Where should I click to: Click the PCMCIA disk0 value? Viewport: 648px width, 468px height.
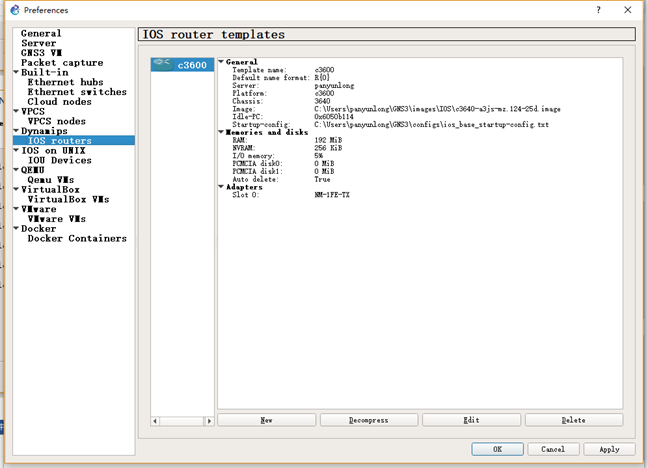[324, 164]
